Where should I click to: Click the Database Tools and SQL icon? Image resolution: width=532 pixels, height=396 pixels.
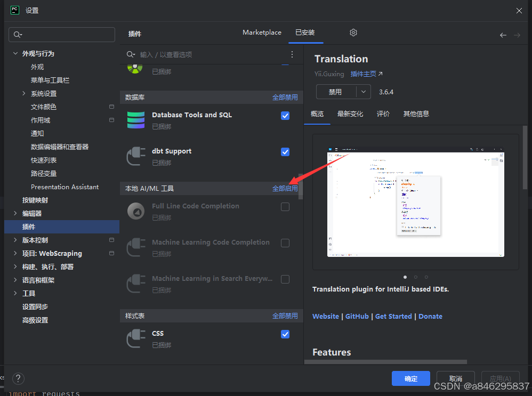point(136,120)
